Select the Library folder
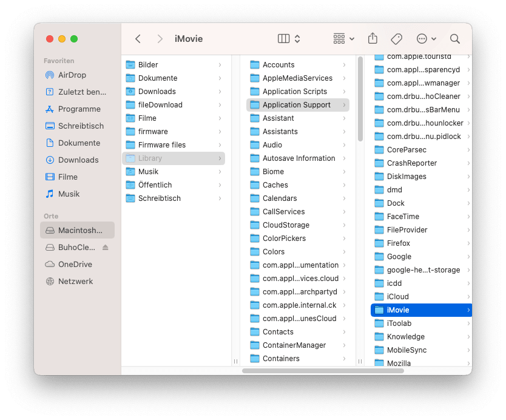Screen dimensions: 506x420 point(174,158)
